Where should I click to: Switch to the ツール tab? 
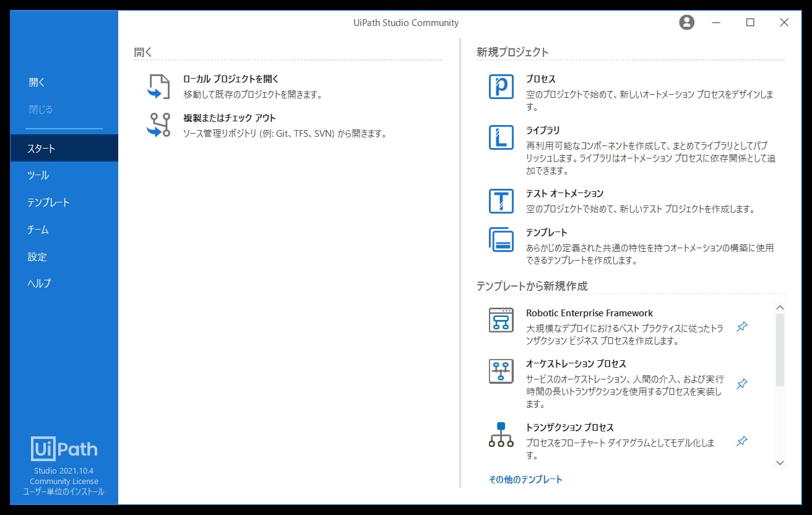pos(64,175)
